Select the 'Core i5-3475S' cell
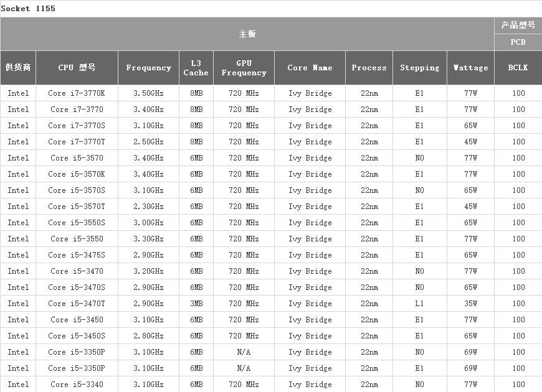This screenshot has width=542, height=392. click(x=77, y=255)
